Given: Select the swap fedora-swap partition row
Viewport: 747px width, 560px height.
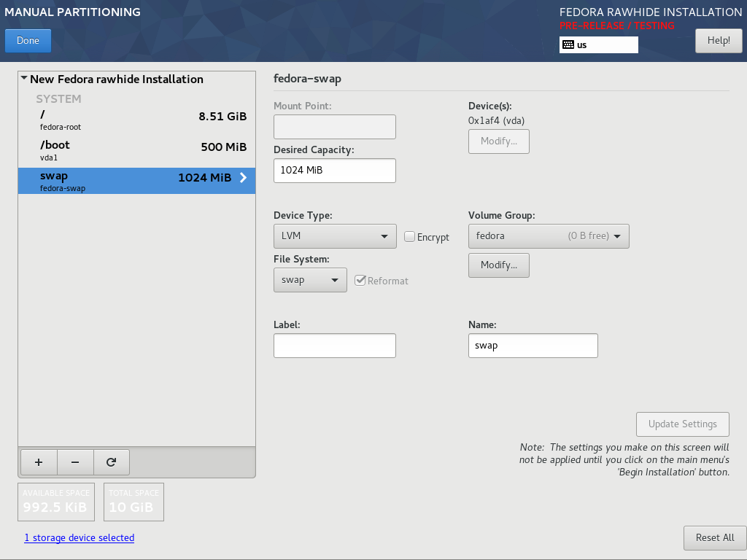Looking at the screenshot, I should [136, 181].
